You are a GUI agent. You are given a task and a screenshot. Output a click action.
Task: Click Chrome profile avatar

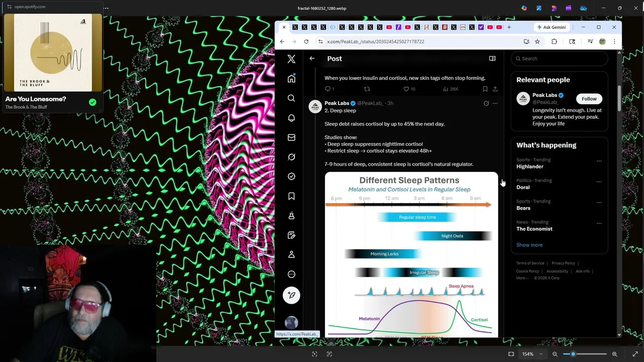(x=602, y=42)
